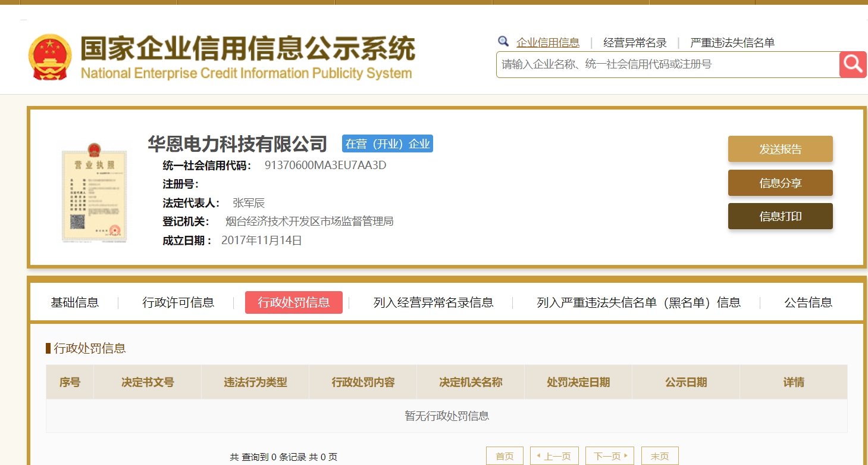
Task: Click the company name 华恩电力科技有限公司
Action: pyautogui.click(x=238, y=143)
